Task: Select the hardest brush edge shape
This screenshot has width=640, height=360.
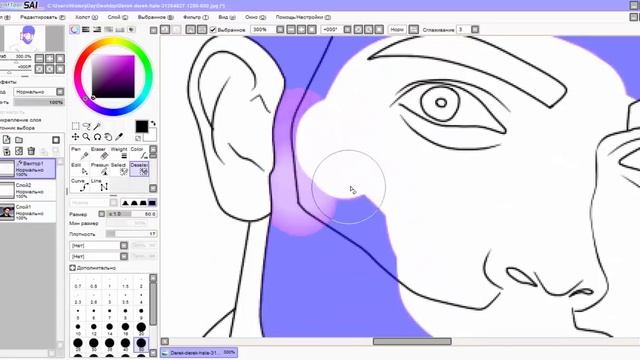Action: tap(152, 203)
